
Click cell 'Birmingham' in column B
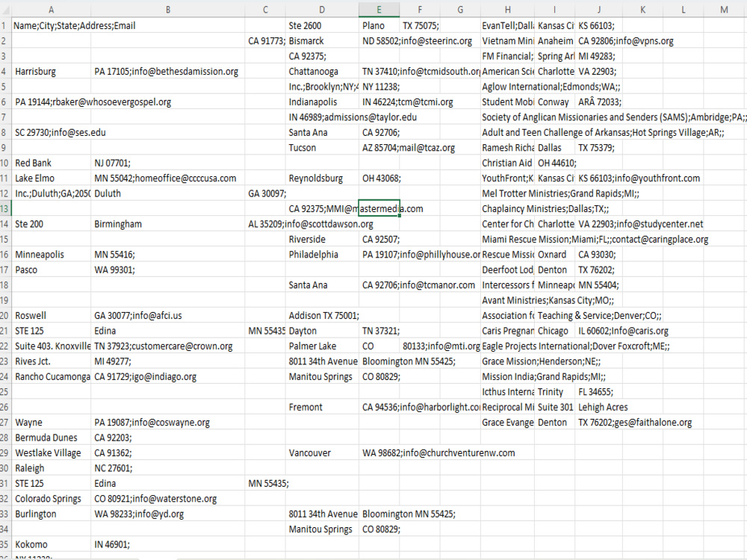[x=167, y=224]
